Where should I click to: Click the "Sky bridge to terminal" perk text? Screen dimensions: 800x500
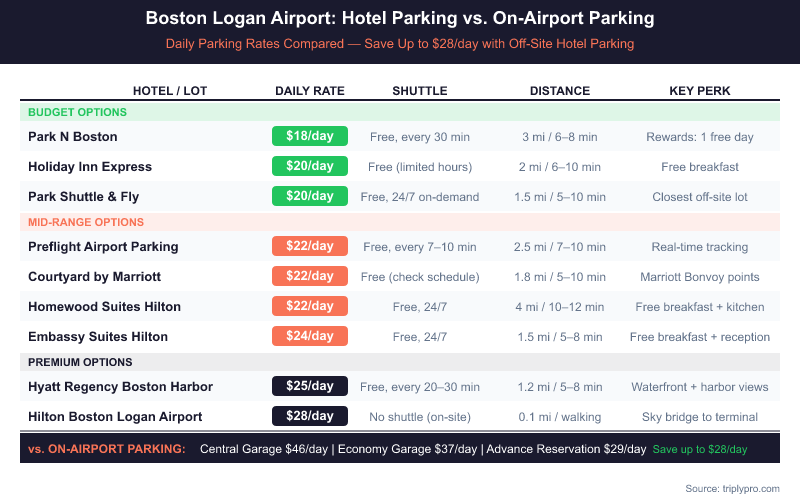coord(700,416)
